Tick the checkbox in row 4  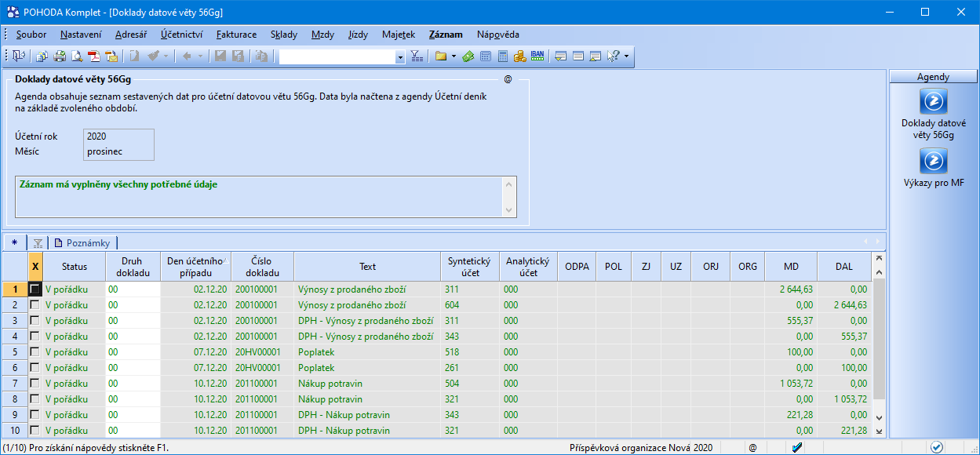tap(35, 337)
